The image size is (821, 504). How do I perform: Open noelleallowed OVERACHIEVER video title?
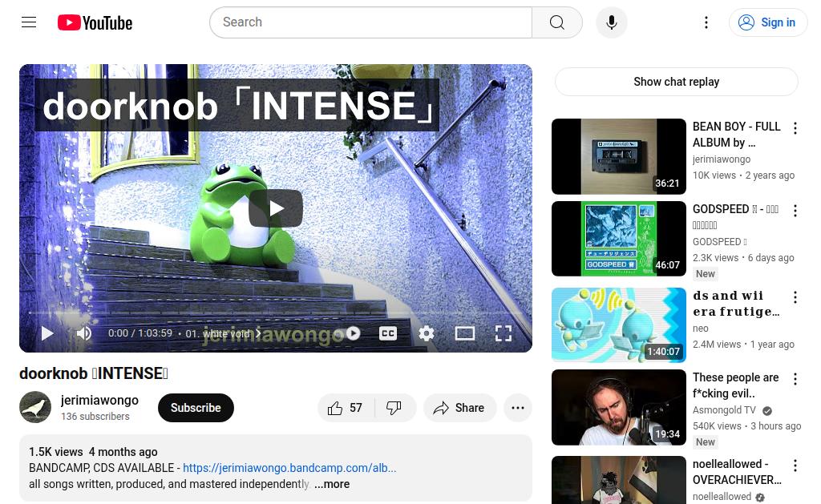(x=737, y=472)
